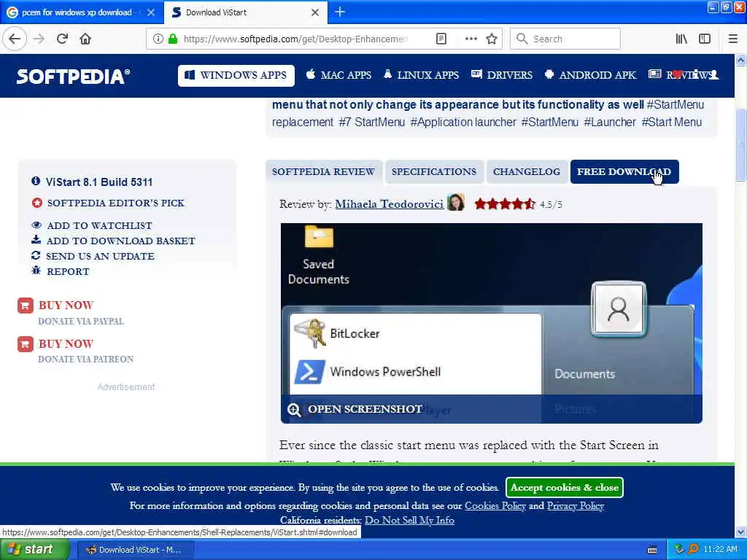Open the Cookies Policy link

[495, 506]
